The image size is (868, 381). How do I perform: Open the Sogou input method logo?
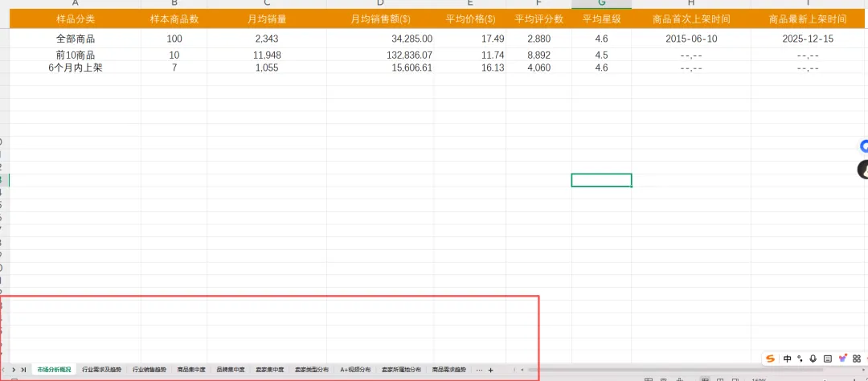(x=771, y=358)
